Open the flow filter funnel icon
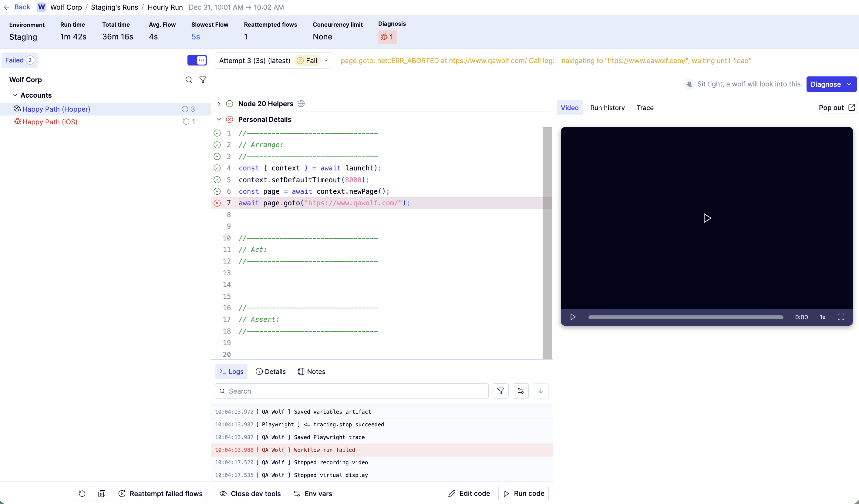This screenshot has height=504, width=859. pyautogui.click(x=203, y=80)
